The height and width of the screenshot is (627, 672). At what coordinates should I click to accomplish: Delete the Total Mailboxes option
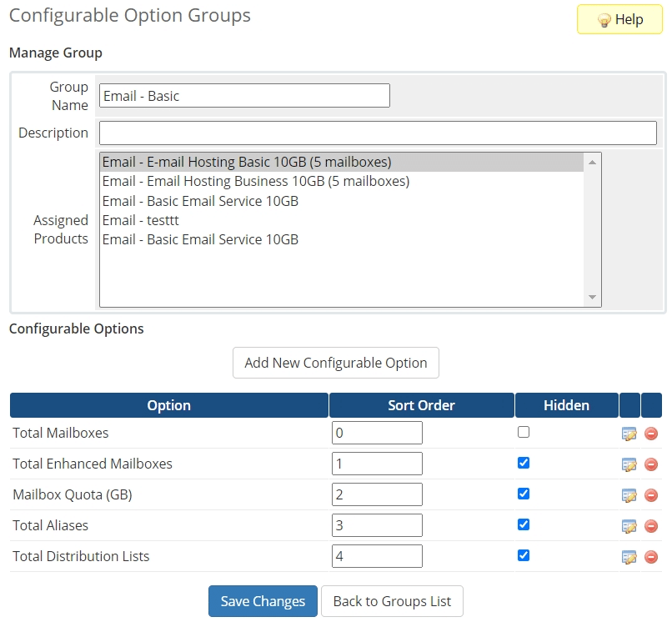(651, 434)
